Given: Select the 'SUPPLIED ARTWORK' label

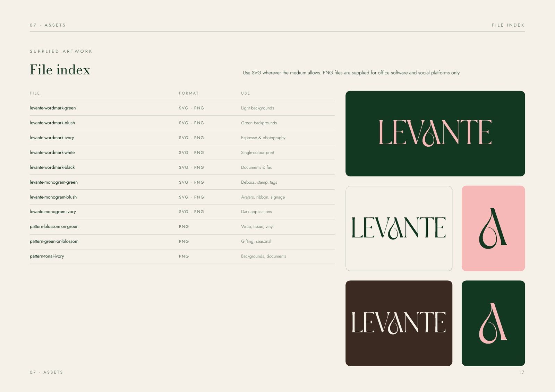Looking at the screenshot, I should click(x=61, y=51).
